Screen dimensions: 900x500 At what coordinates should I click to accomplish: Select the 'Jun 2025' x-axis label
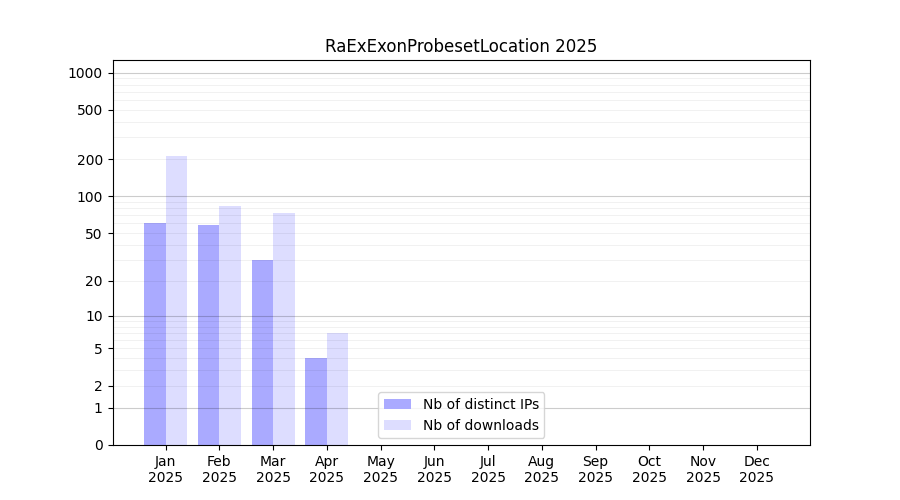434,469
